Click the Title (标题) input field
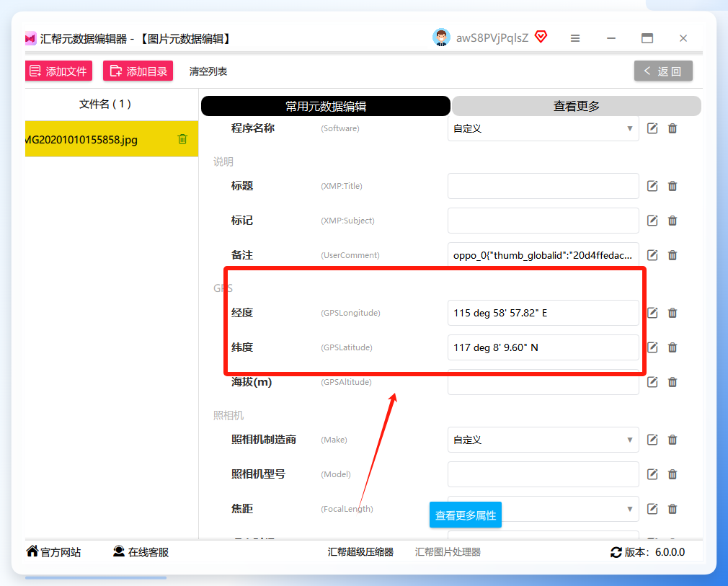The height and width of the screenshot is (586, 728). tap(543, 186)
